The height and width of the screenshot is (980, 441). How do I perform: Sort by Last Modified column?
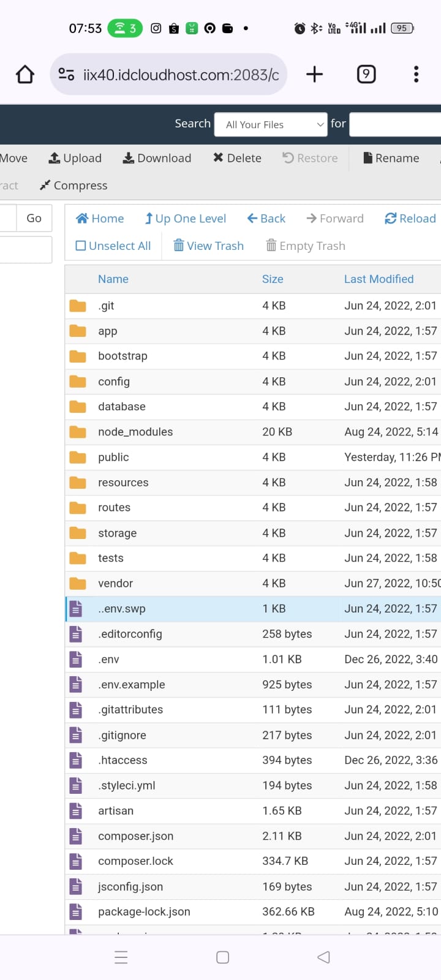[379, 279]
